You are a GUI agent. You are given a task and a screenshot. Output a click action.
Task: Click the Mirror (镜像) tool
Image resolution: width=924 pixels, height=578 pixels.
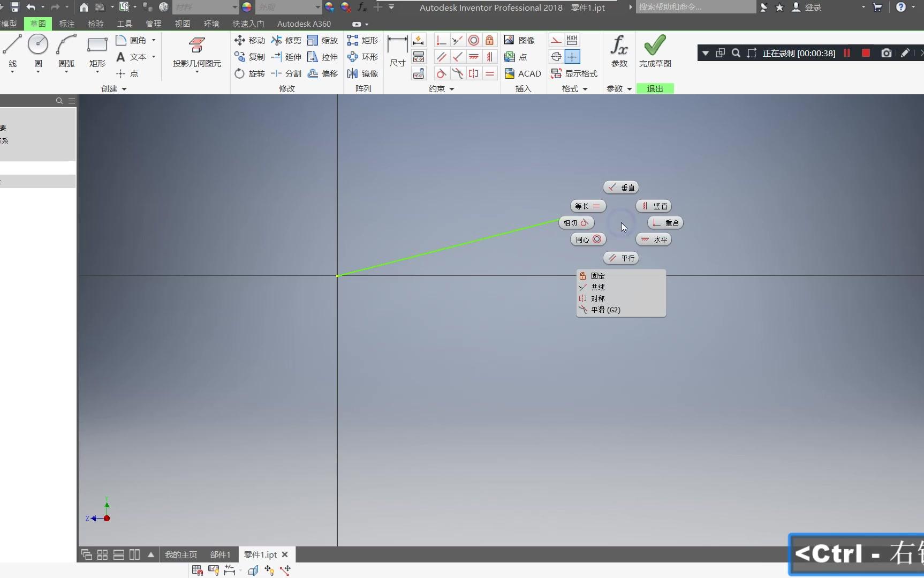362,73
